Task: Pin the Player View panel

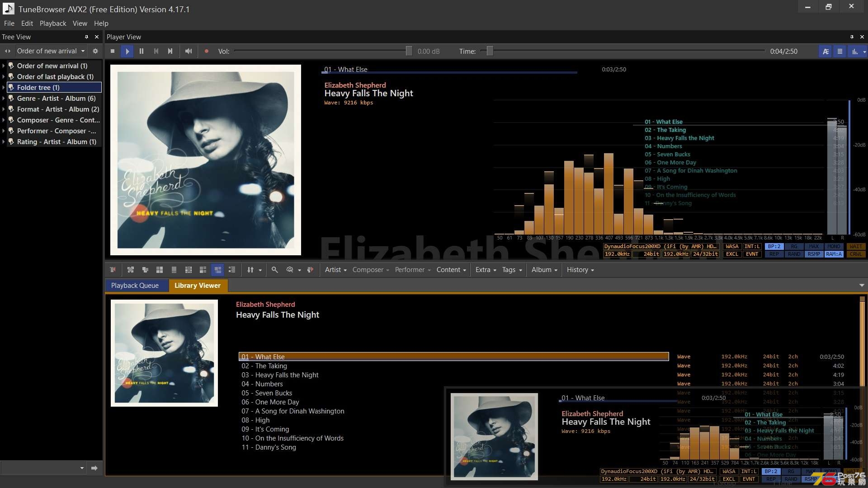Action: point(852,37)
